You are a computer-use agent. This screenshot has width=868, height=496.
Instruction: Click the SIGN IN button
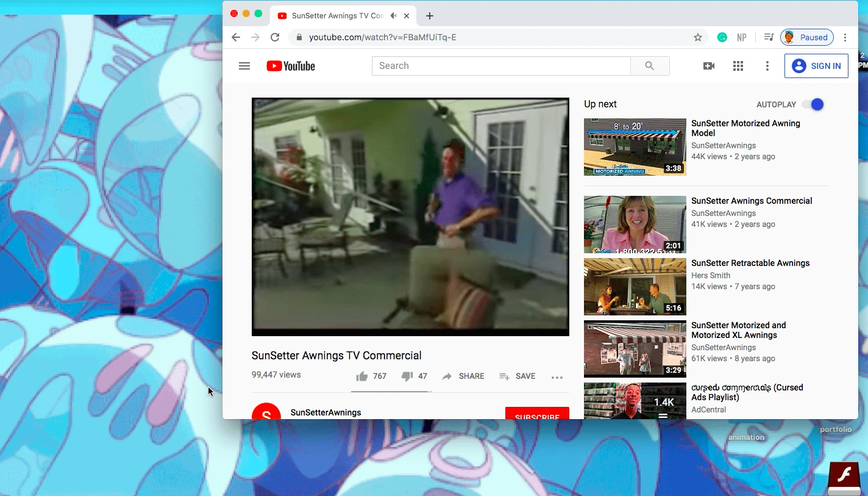point(816,66)
